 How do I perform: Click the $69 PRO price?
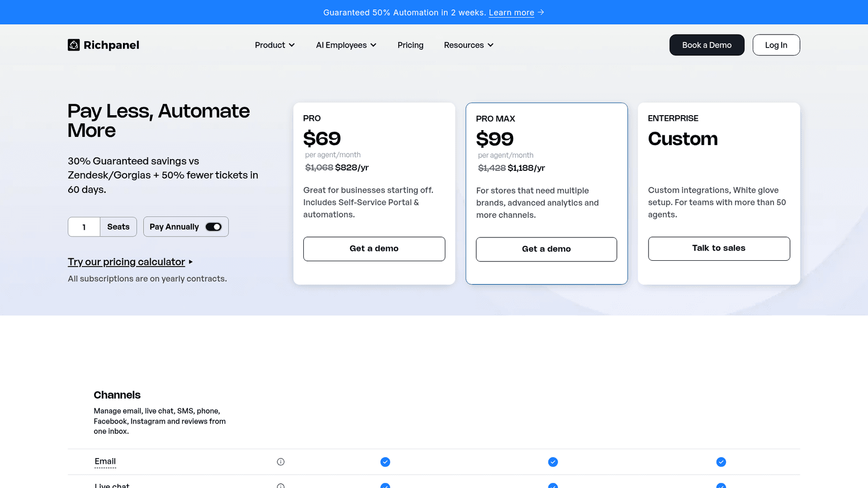click(x=322, y=138)
